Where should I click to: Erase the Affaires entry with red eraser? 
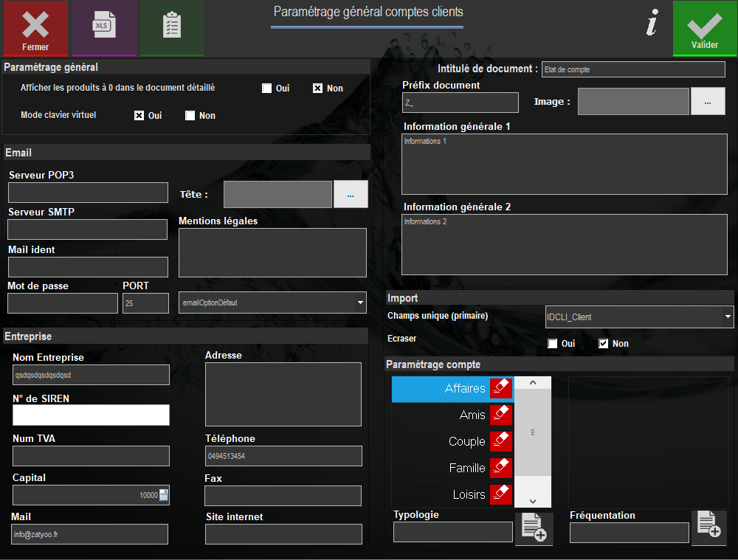pyautogui.click(x=501, y=388)
